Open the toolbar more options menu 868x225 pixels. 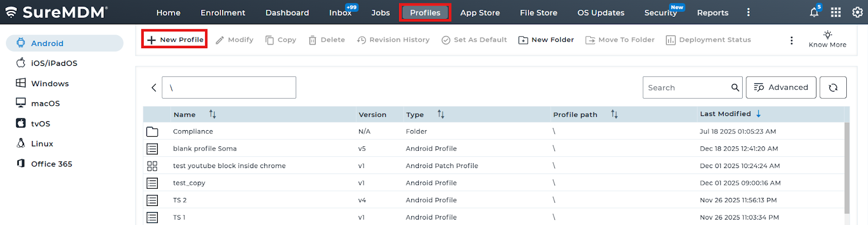tap(791, 40)
